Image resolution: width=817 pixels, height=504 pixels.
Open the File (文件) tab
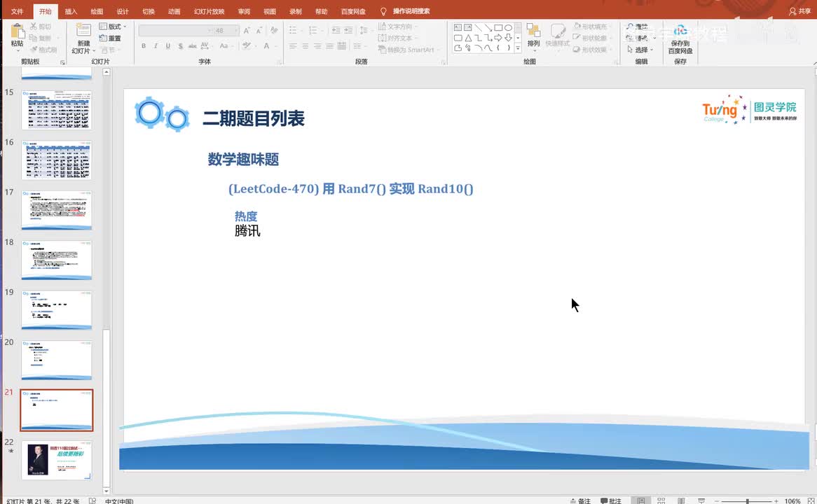pos(18,11)
